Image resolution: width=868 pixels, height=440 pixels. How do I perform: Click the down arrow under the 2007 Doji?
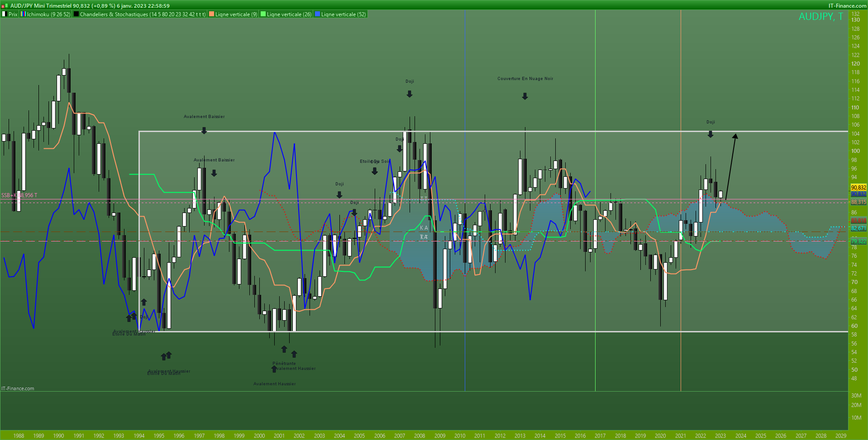click(410, 94)
